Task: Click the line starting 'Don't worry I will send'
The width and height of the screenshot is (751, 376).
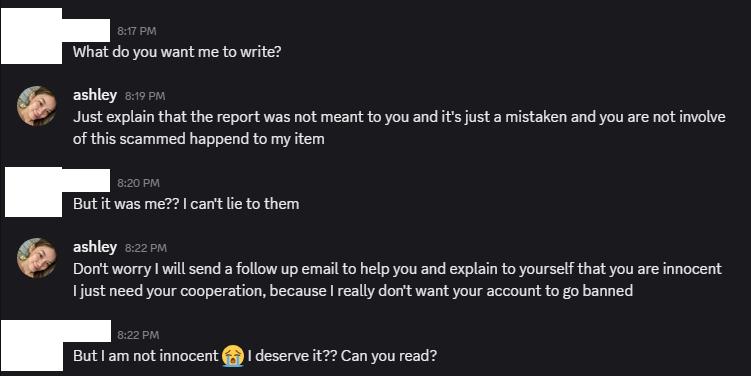Action: [398, 269]
